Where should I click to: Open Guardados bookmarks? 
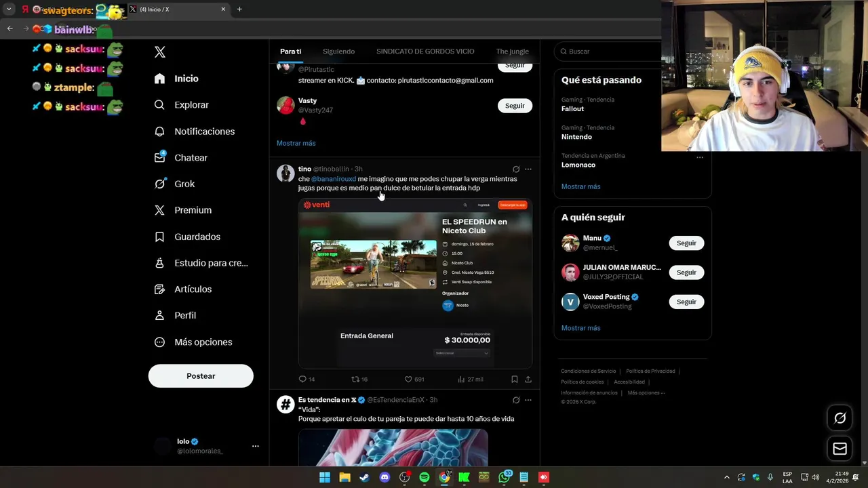[x=187, y=237]
